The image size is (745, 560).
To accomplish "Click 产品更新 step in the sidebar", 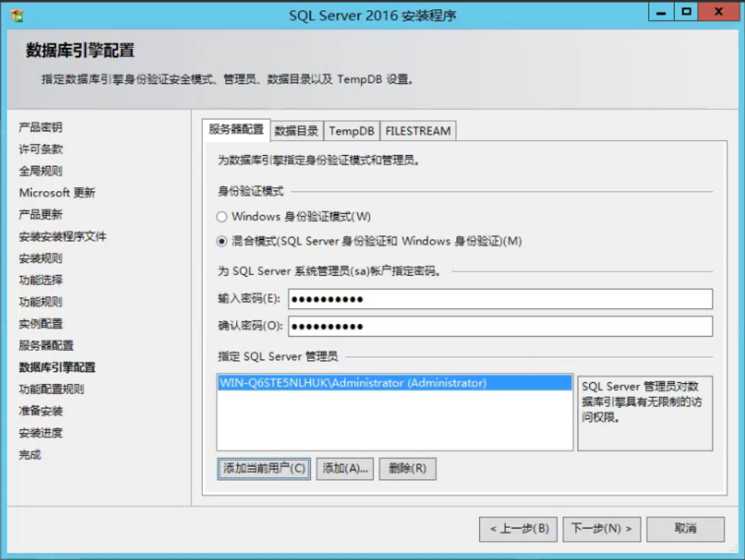I will click(41, 215).
